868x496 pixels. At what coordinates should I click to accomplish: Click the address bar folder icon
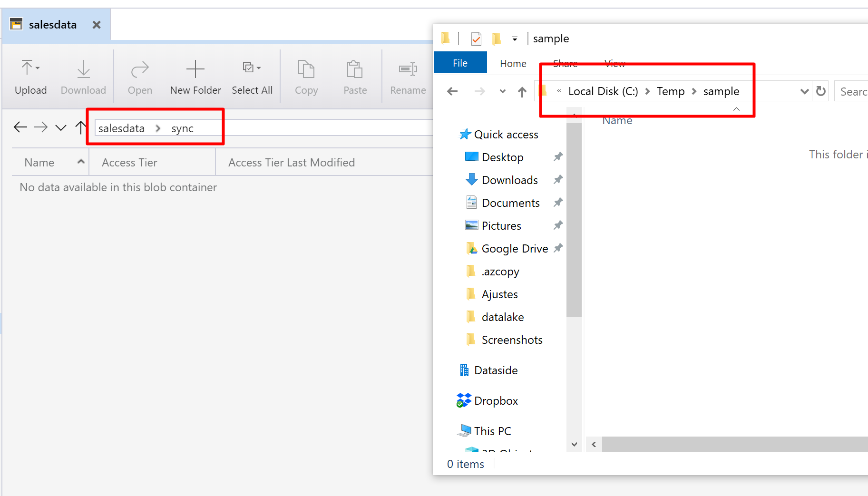(543, 91)
